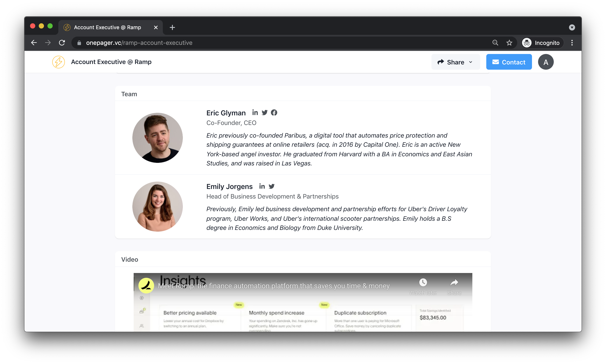Viewport: 606px width, 364px height.
Task: Open the user avatar A menu
Action: pyautogui.click(x=545, y=62)
